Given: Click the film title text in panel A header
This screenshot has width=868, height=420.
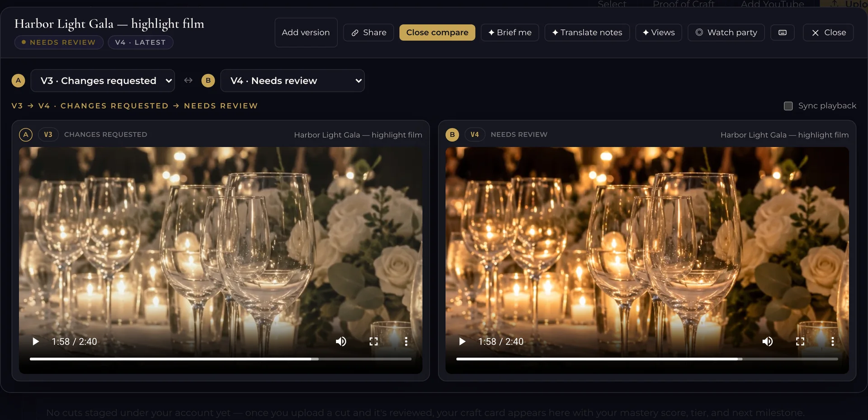Looking at the screenshot, I should 358,135.
